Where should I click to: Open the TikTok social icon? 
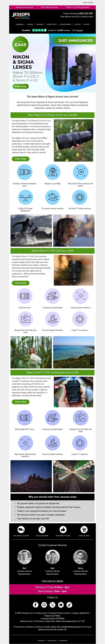tap(70, 604)
